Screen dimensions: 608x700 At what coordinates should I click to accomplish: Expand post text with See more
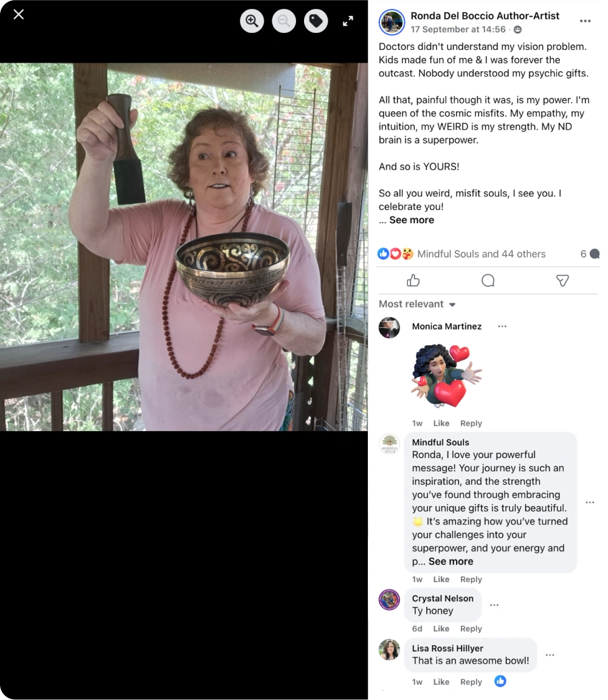(412, 220)
